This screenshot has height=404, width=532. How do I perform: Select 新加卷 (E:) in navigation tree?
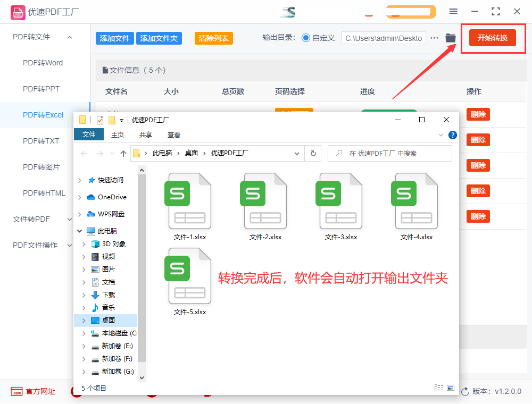pyautogui.click(x=118, y=346)
